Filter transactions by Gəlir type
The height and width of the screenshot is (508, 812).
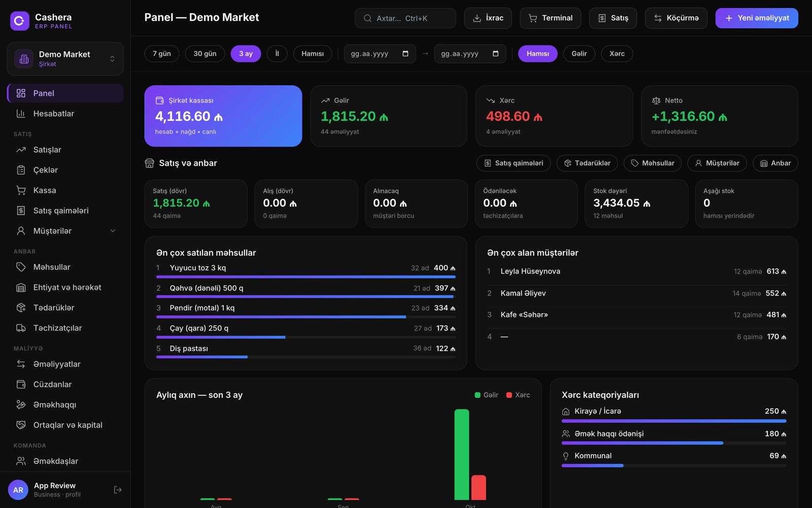coord(579,53)
